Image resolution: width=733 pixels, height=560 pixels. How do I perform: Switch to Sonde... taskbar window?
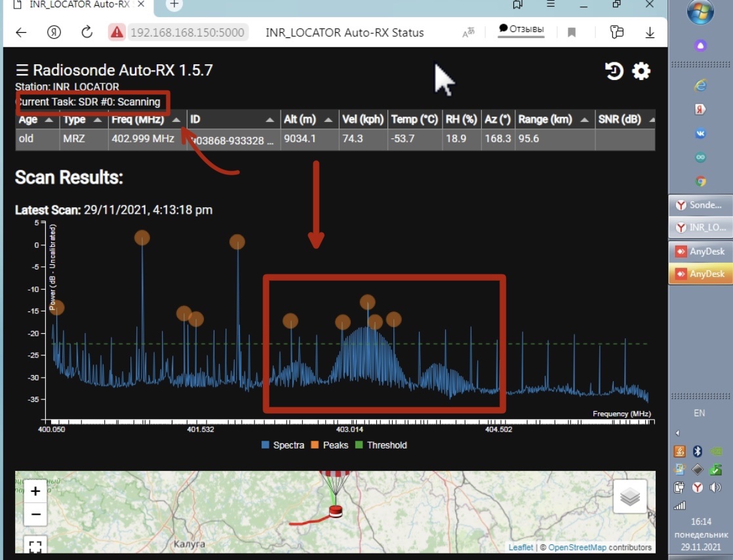pyautogui.click(x=700, y=205)
